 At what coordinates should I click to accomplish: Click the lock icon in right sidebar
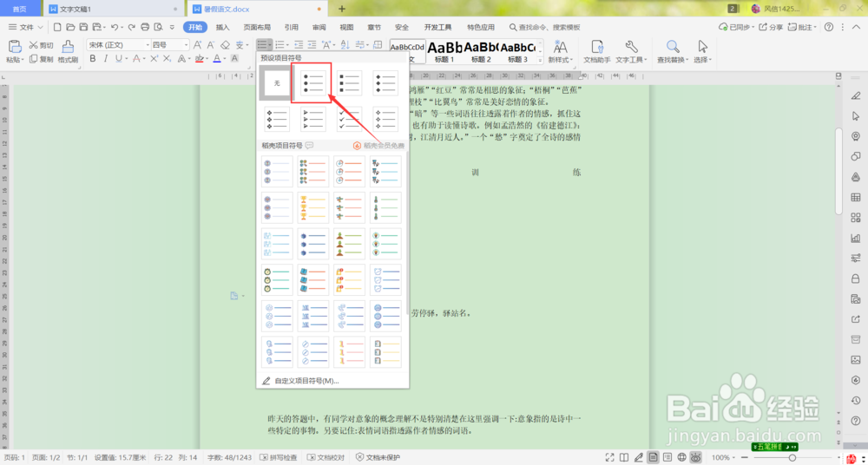[x=855, y=279]
